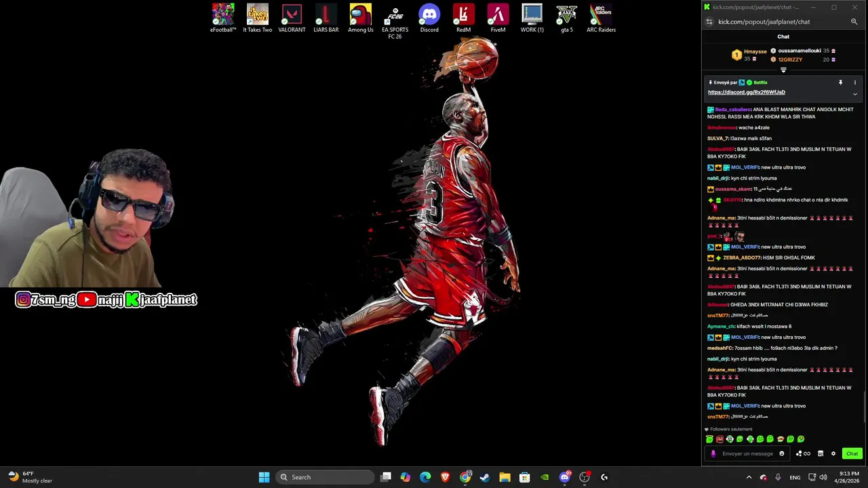Launch Copilot from the taskbar

406,477
